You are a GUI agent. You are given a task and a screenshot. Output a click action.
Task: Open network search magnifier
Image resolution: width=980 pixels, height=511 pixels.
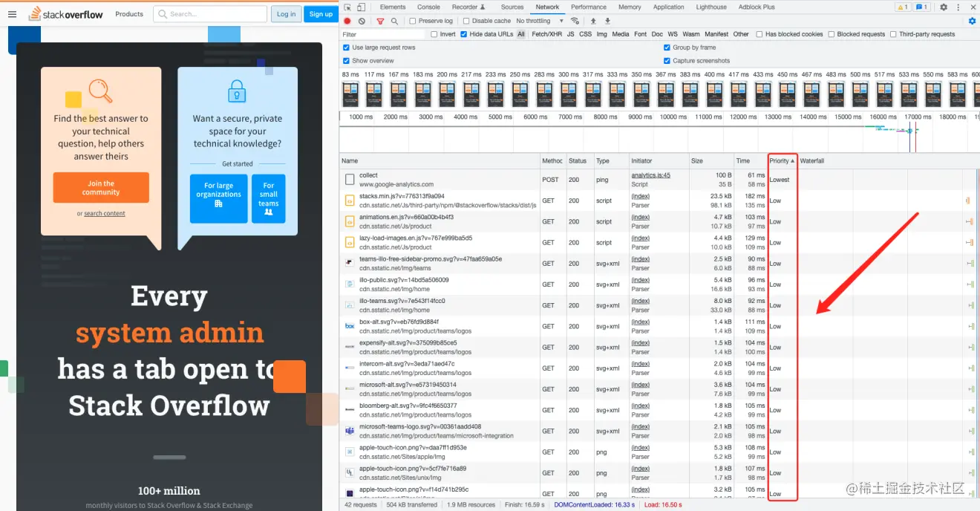(x=394, y=21)
